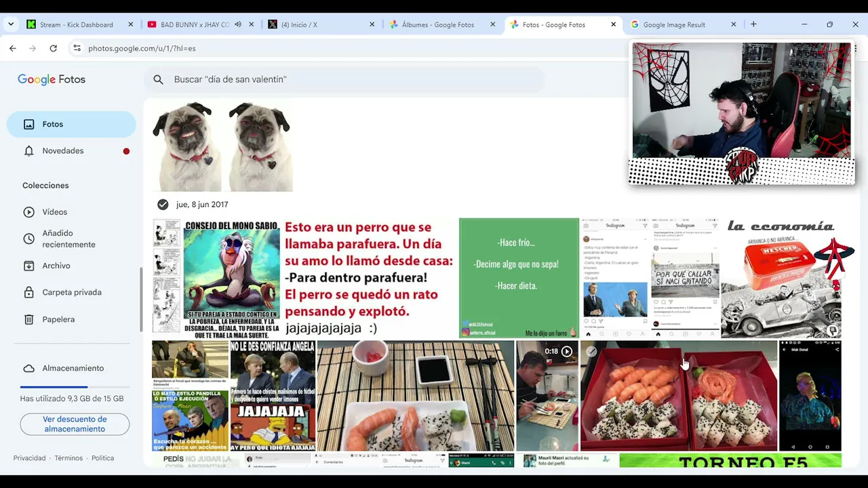Open the Kick favicon on first tab
This screenshot has height=488, width=868.
point(31,24)
